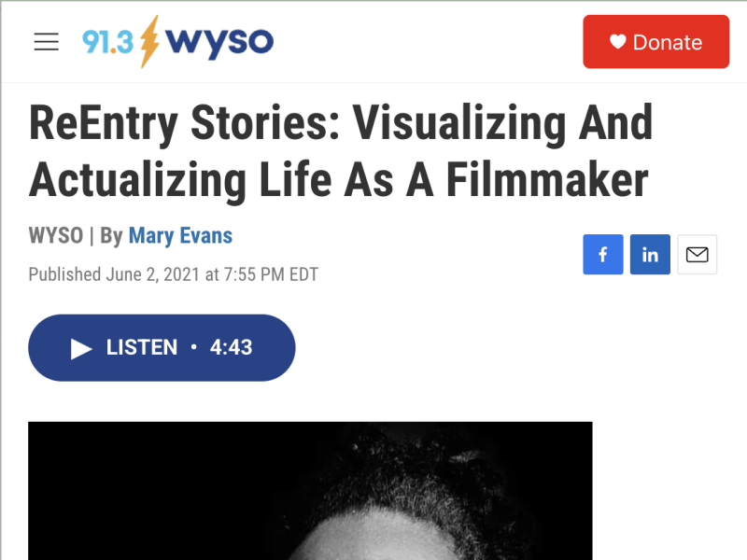Go to the 91.3 WYSO homepage logo
Viewport: 747px width, 560px height.
177,42
